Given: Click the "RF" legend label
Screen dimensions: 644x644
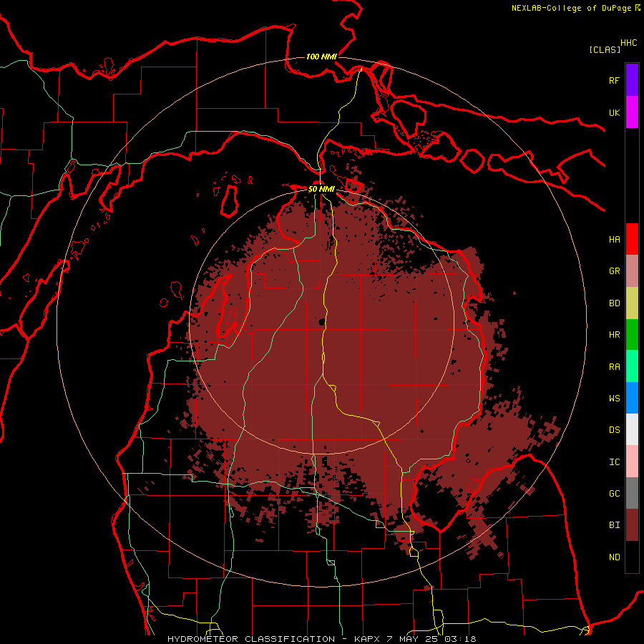Looking at the screenshot, I should [x=614, y=80].
